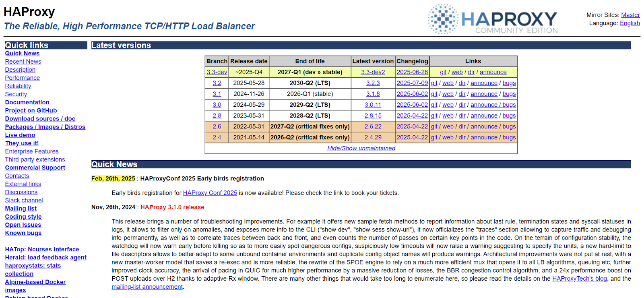Screen dimensions: 644x298
Task: Open the HAProxyTech's blog link
Action: coord(580,279)
